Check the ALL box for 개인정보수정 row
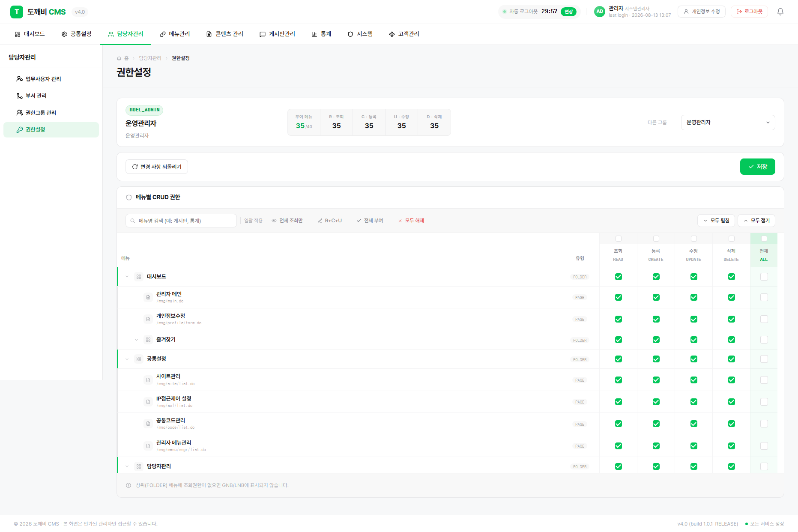This screenshot has width=798, height=532. [x=764, y=319]
